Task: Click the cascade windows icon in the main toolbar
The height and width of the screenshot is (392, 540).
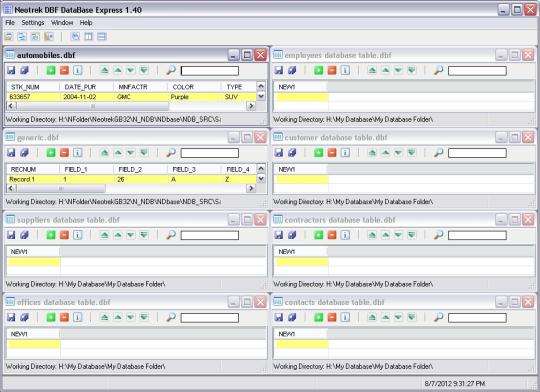Action: pos(75,36)
